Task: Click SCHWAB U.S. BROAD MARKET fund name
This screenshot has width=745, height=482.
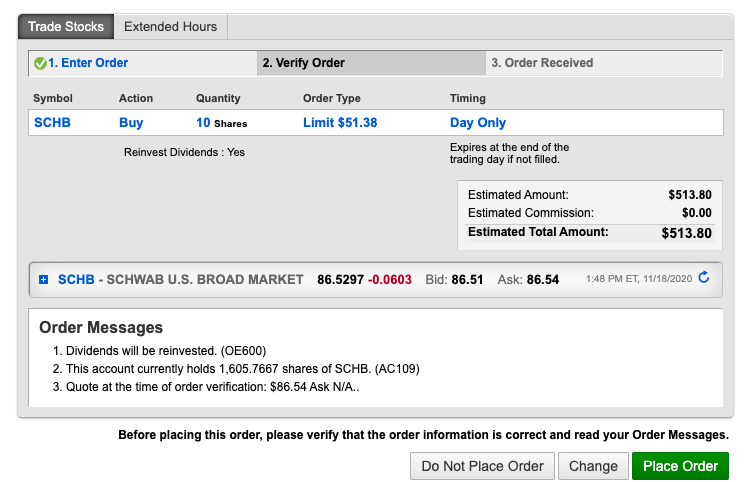Action: click(205, 280)
